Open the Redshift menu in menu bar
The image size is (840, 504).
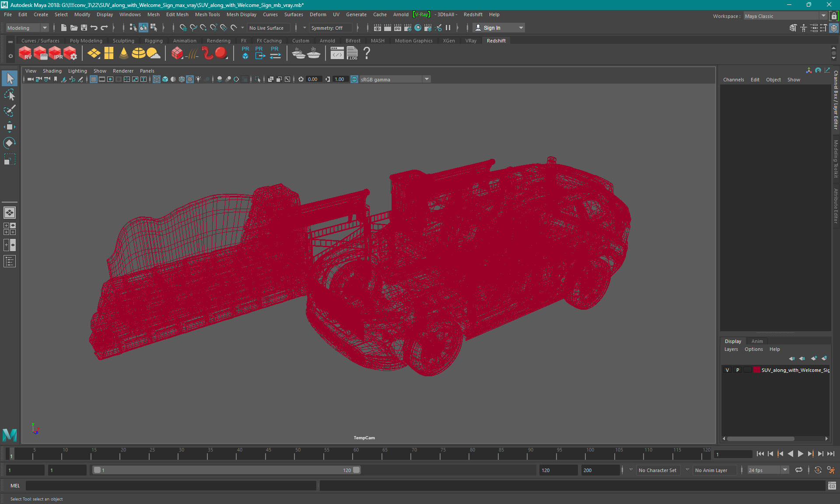click(x=473, y=14)
